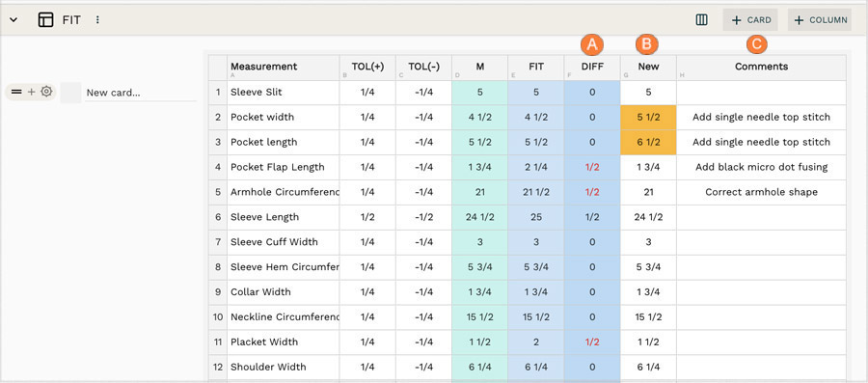Click the drag handle icon beside New card
868x383 pixels.
point(16,92)
